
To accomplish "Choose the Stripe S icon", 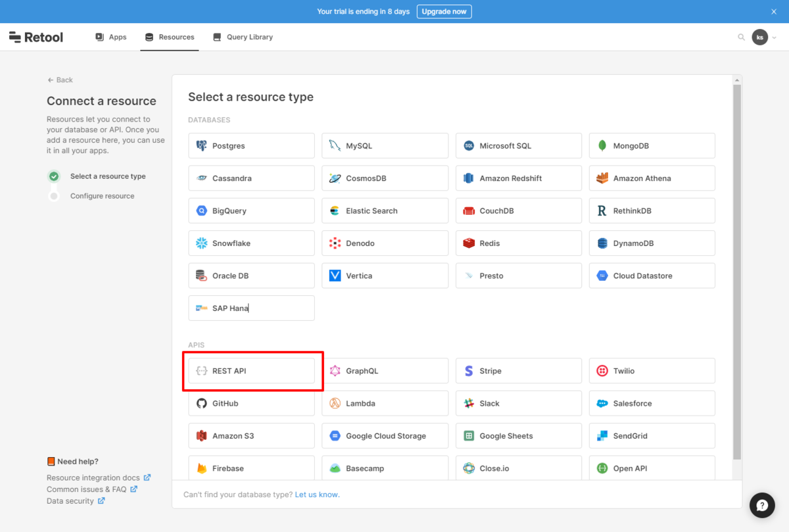I will pos(469,371).
